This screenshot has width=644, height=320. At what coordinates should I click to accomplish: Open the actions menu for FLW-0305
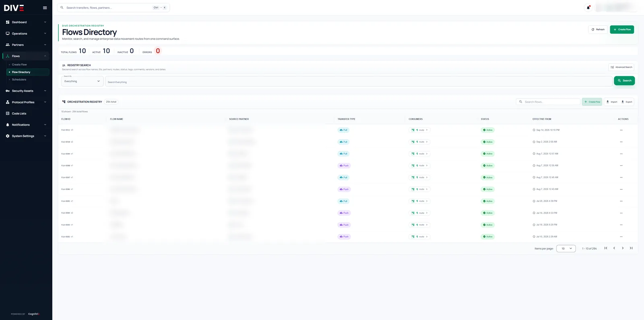[621, 201]
